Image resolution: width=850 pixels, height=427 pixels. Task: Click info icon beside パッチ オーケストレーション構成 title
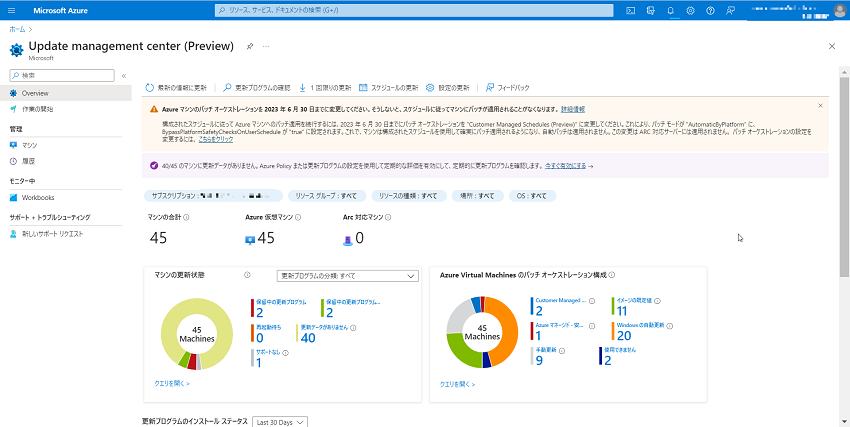click(611, 275)
